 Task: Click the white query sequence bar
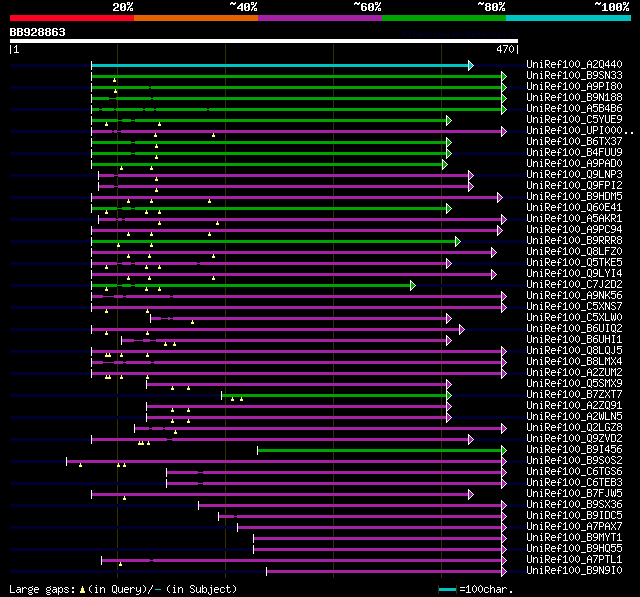pos(264,41)
